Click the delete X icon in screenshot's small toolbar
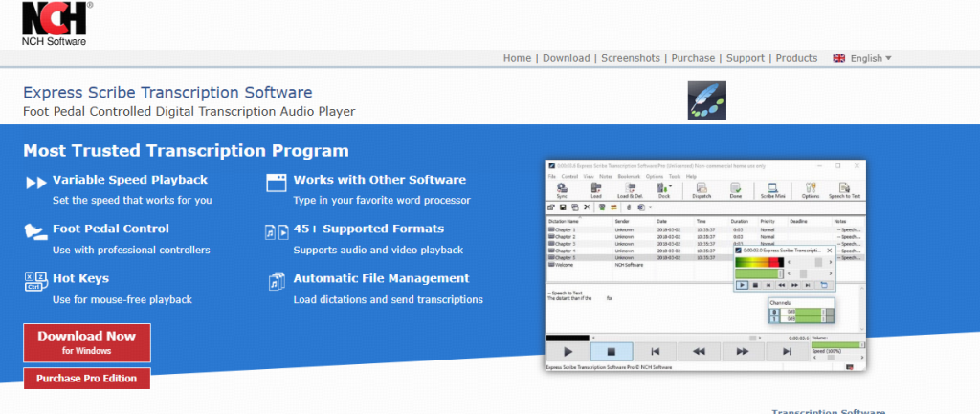This screenshot has width=980, height=414. 587,207
